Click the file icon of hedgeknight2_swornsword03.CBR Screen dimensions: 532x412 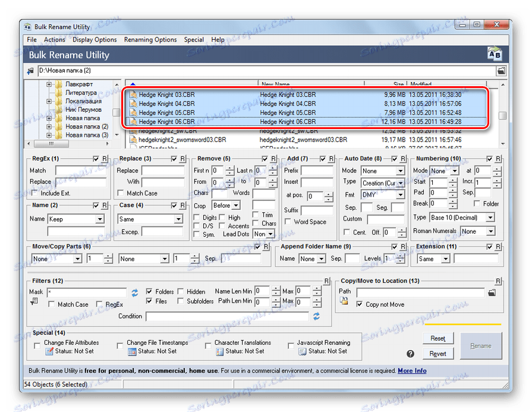[x=133, y=140]
